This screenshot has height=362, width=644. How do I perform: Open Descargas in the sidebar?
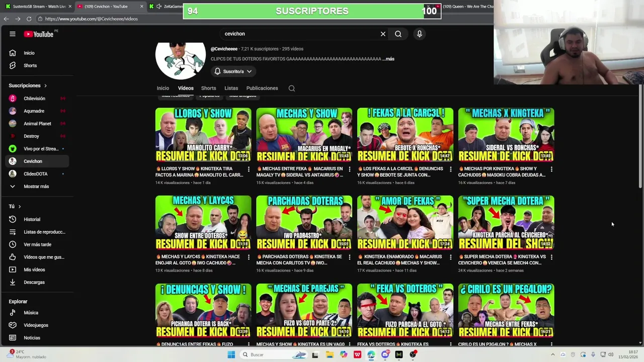tap(35, 282)
